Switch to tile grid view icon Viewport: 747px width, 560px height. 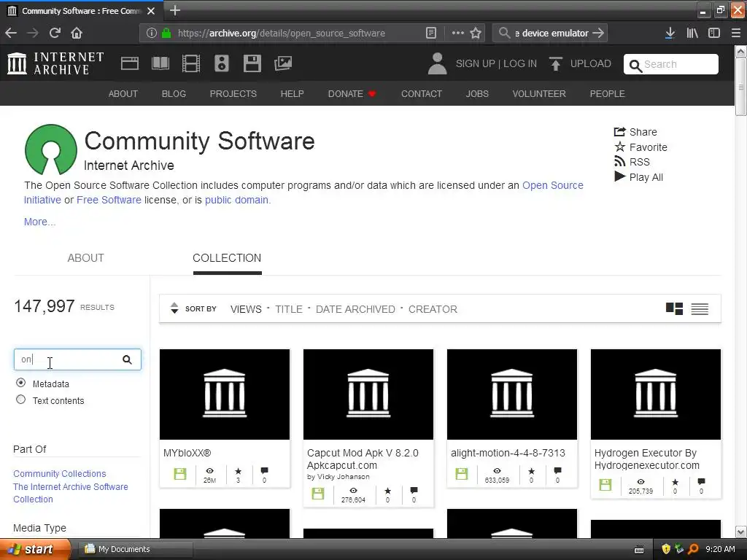click(674, 308)
